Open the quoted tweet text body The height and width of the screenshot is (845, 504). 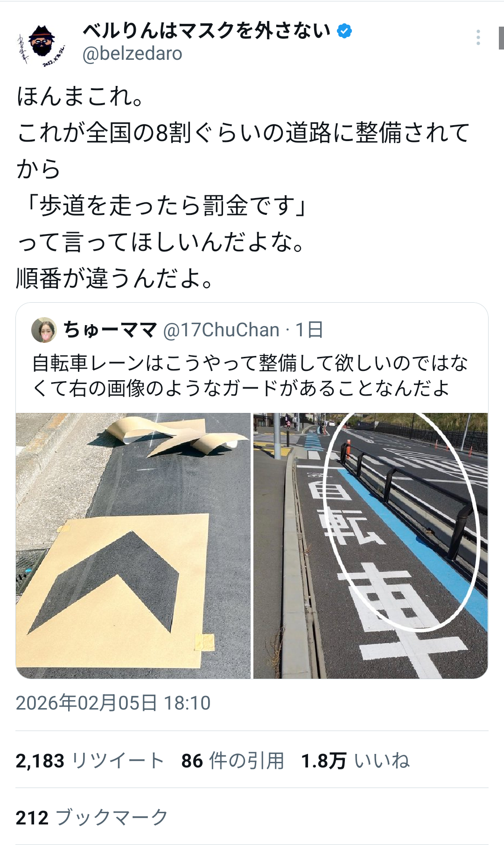[250, 376]
